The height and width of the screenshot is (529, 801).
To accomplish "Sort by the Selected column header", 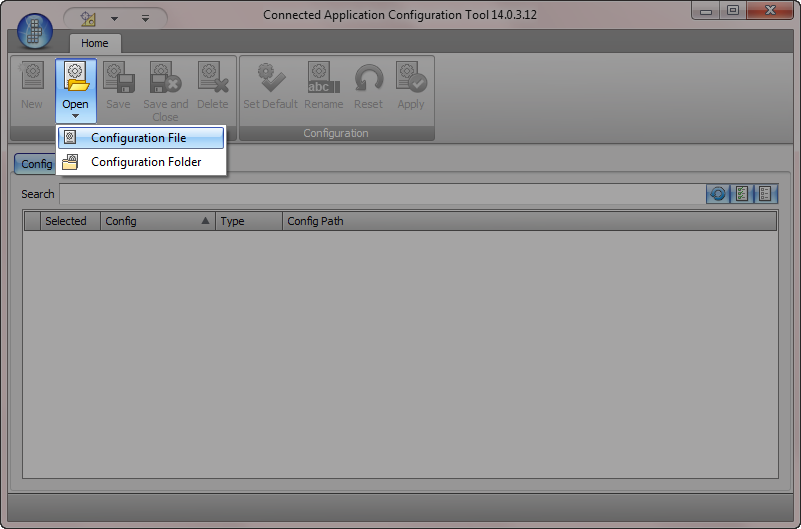I will (x=70, y=221).
